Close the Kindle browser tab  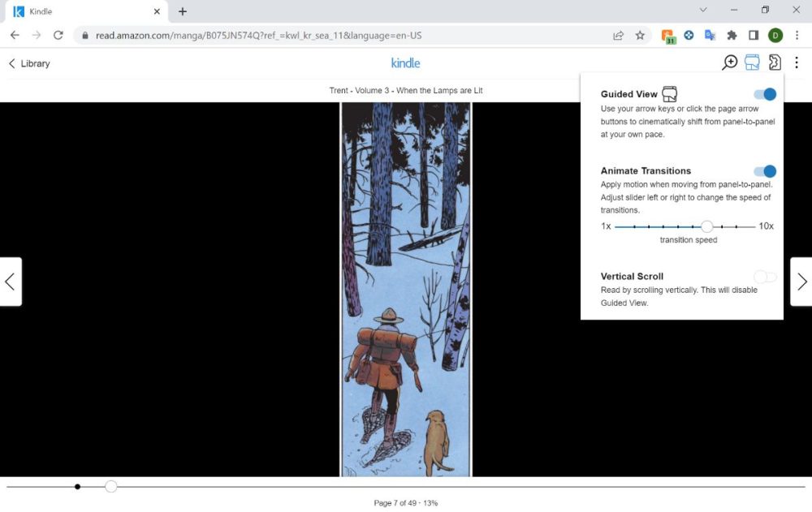tap(157, 11)
